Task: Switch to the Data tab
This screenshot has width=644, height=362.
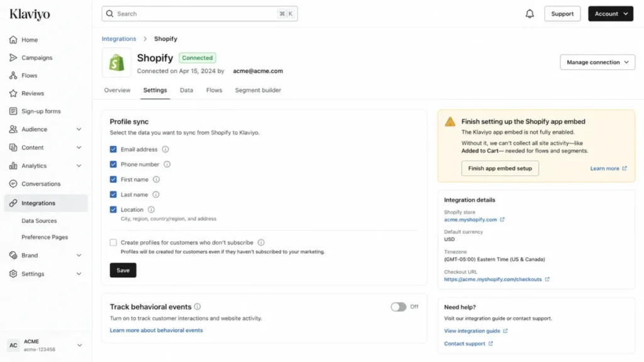Action: (x=186, y=90)
